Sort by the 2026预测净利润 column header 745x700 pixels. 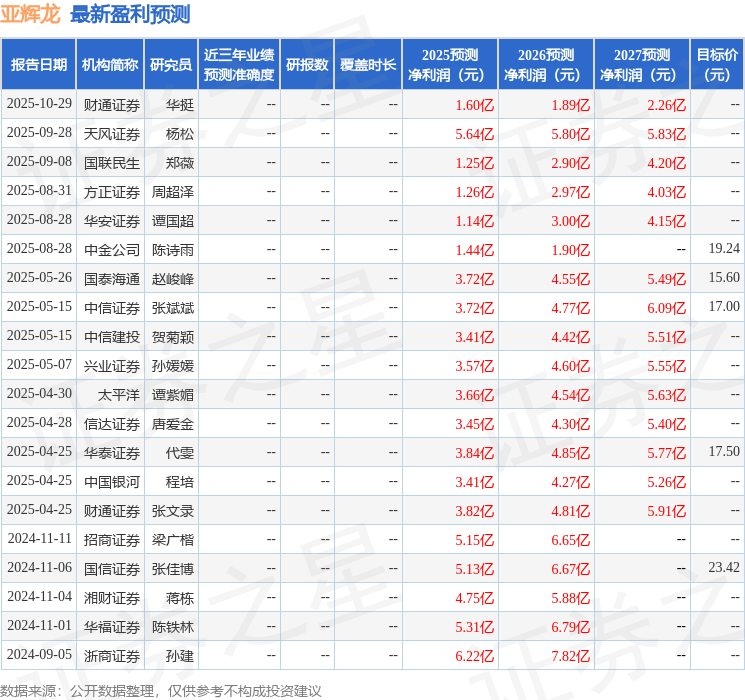[x=545, y=64]
